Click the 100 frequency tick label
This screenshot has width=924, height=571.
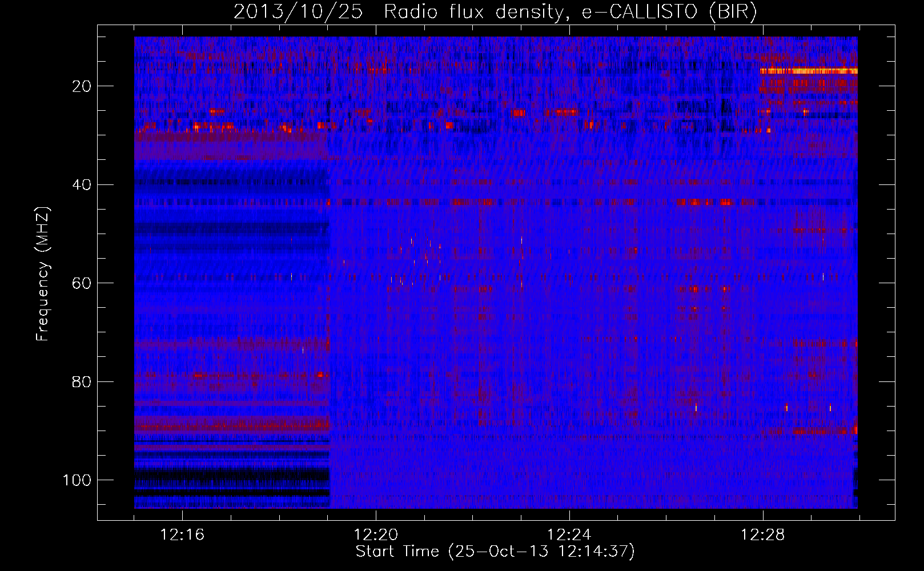point(77,480)
